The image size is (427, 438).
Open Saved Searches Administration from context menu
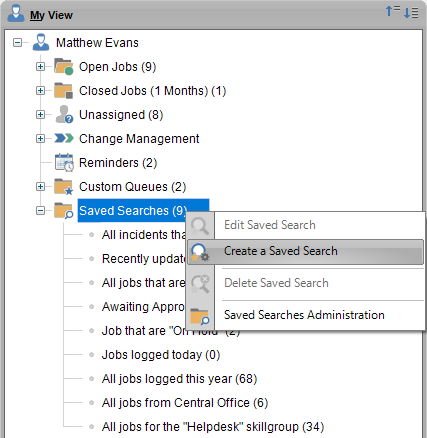point(305,315)
